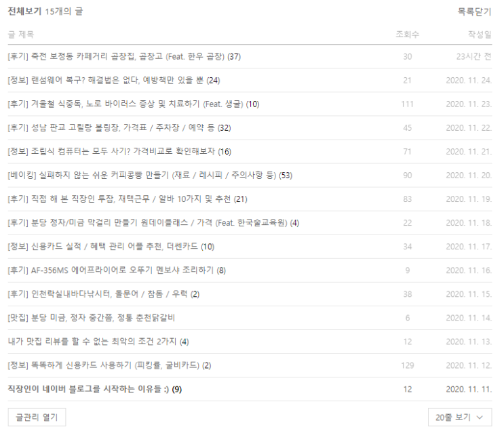Click view count 90 for 커피콩빵 row
Image resolution: width=504 pixels, height=431 pixels.
tap(407, 176)
